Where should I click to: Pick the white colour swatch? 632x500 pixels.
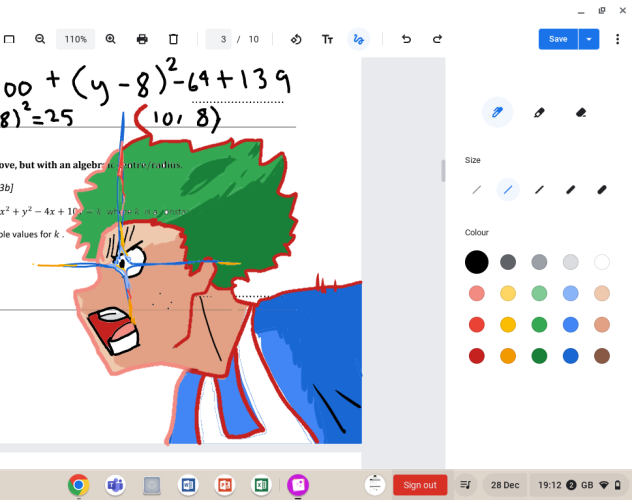(x=602, y=262)
